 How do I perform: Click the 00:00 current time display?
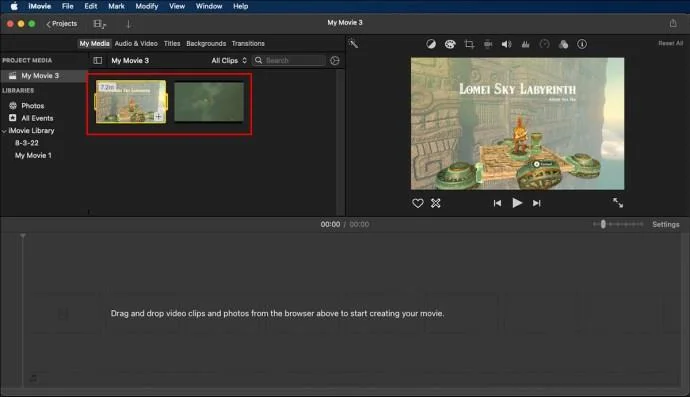(330, 224)
